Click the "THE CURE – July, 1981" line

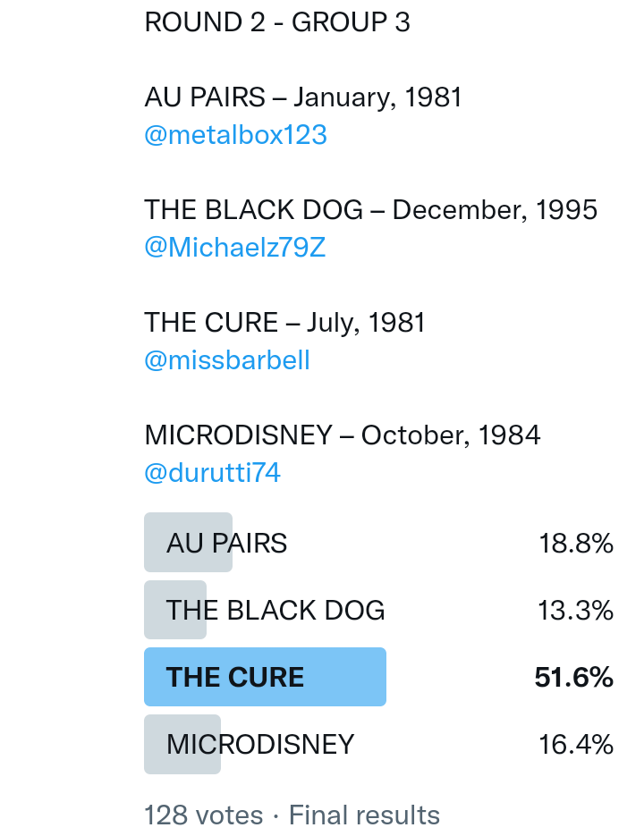coord(284,323)
